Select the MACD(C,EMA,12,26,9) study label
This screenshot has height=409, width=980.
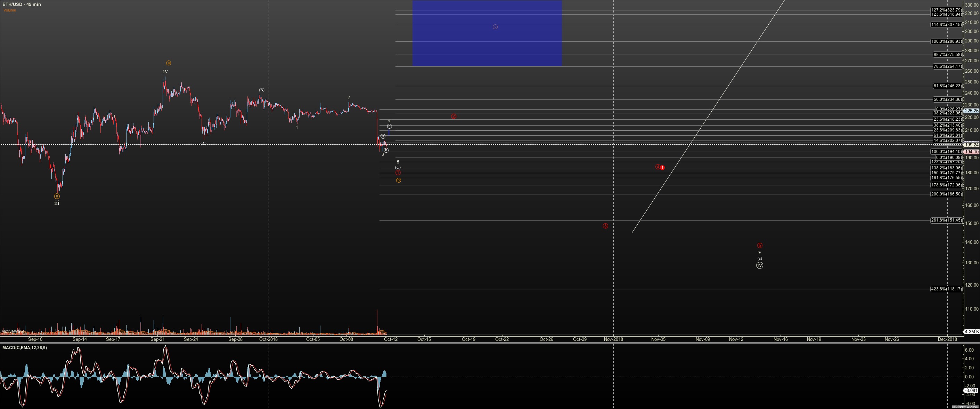tap(25, 348)
